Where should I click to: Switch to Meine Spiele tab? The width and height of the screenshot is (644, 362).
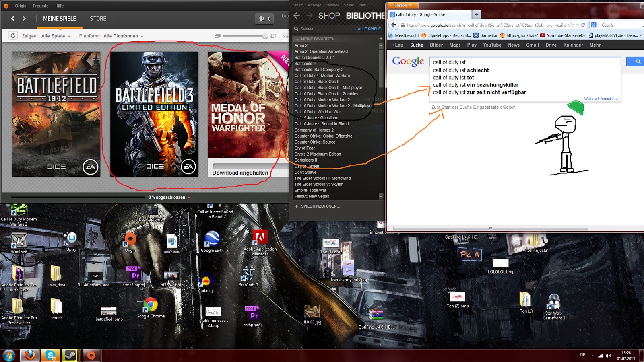(x=60, y=19)
